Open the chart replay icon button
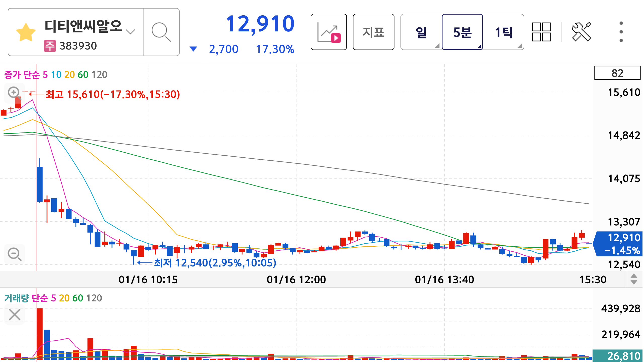This screenshot has height=362, width=644. [x=329, y=32]
